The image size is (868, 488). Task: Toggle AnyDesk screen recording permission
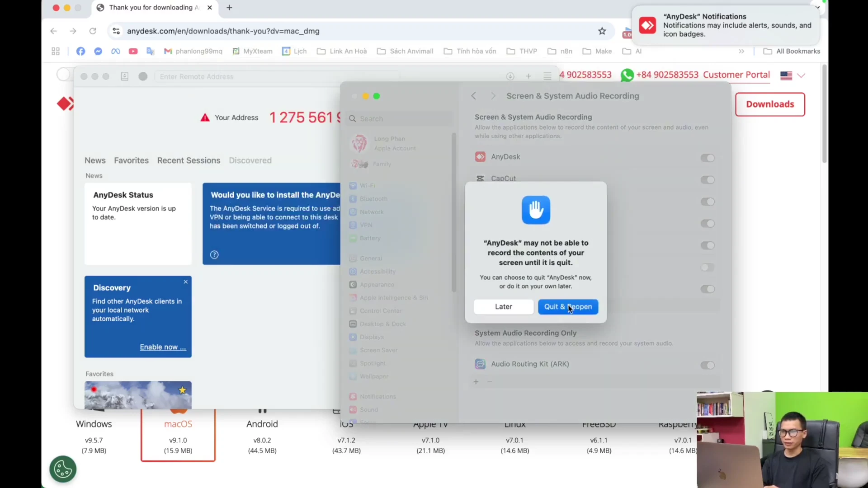point(708,158)
